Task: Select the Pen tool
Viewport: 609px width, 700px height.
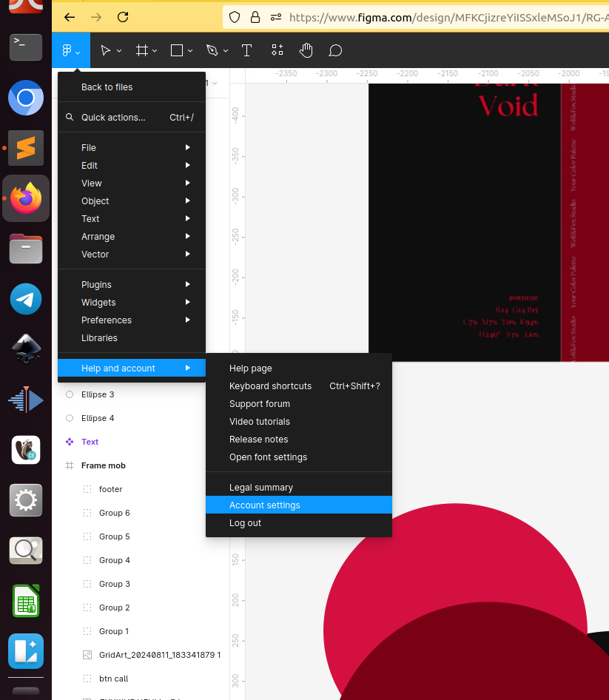Action: click(212, 50)
